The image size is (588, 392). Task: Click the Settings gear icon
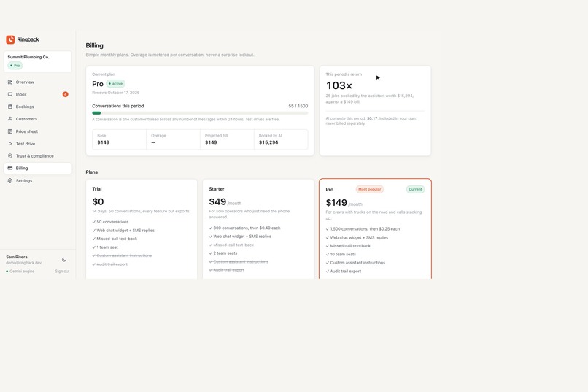pos(10,180)
